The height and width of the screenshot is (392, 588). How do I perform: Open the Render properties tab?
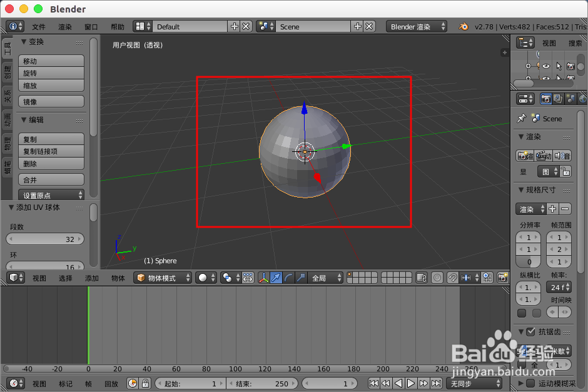[545, 98]
